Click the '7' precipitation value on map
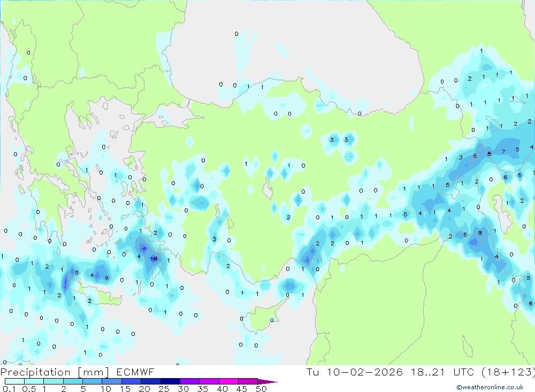535x392 pixels. point(503,152)
